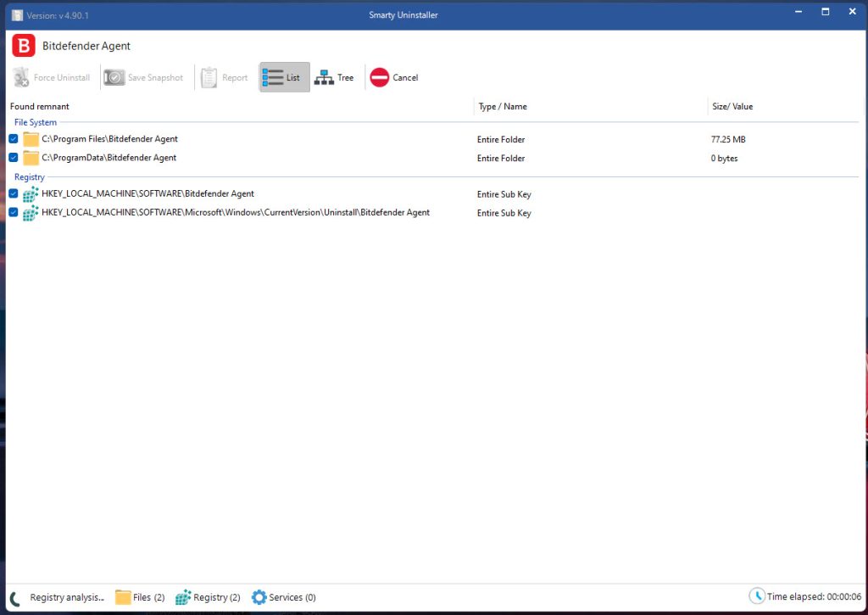Screen dimensions: 868x615
Task: Switch to Tree view
Action: (x=334, y=77)
